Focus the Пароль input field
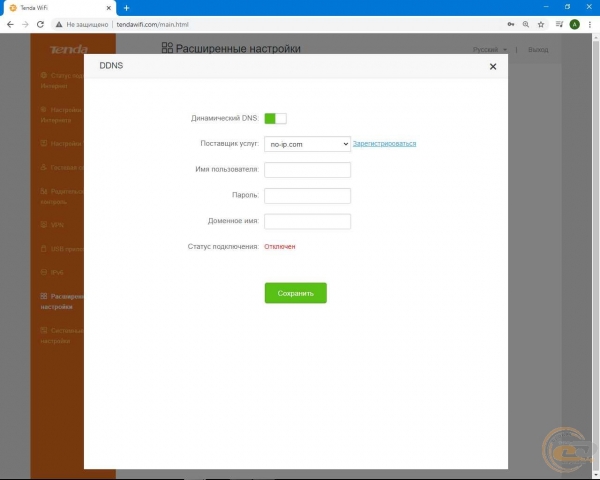600x480 pixels. (x=307, y=196)
